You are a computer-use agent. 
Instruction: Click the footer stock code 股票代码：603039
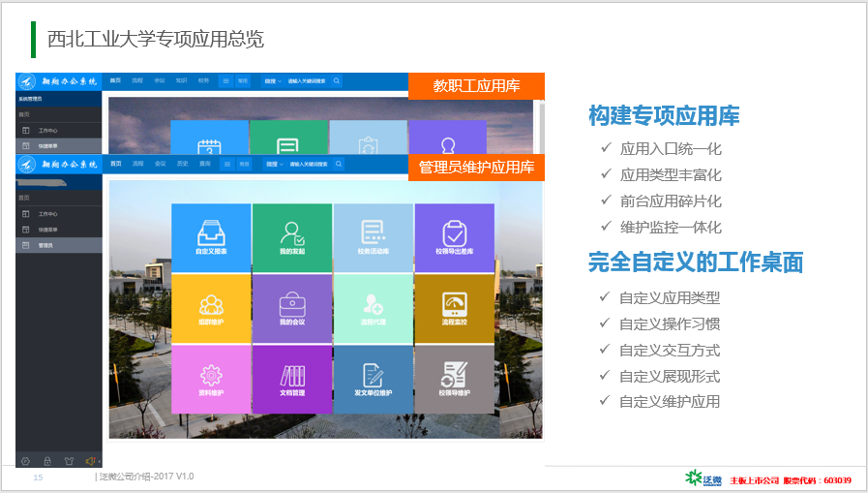coord(817,480)
